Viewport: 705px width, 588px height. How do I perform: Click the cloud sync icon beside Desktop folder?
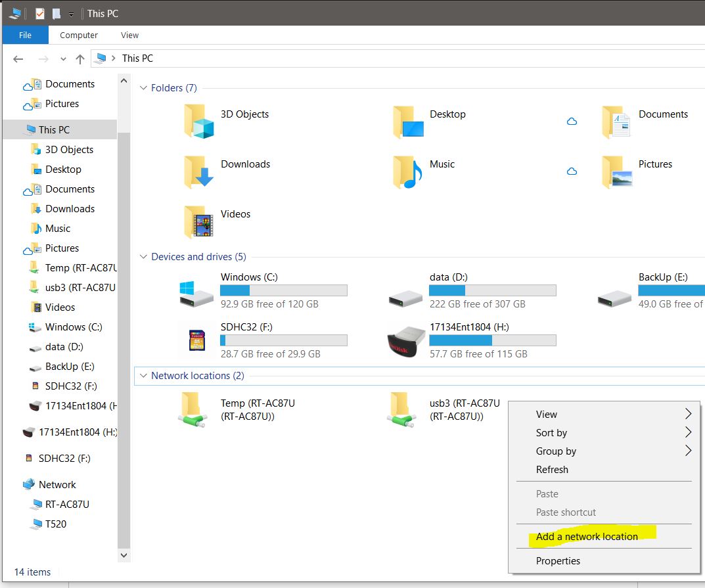(572, 122)
